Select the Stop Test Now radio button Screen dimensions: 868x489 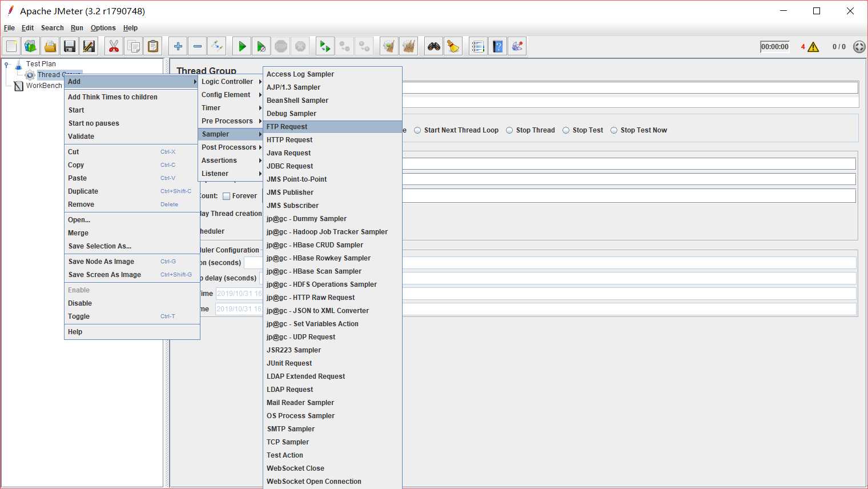(x=614, y=130)
